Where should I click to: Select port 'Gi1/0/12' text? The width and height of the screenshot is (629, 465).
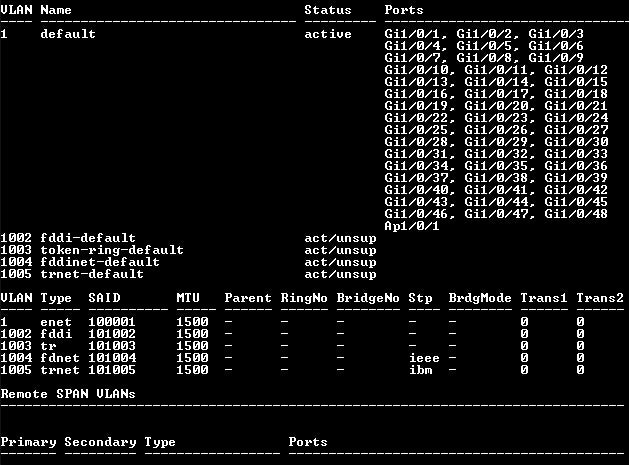576,70
